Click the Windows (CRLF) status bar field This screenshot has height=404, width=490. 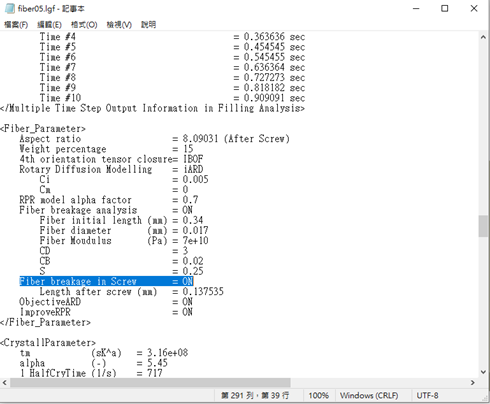point(369,396)
